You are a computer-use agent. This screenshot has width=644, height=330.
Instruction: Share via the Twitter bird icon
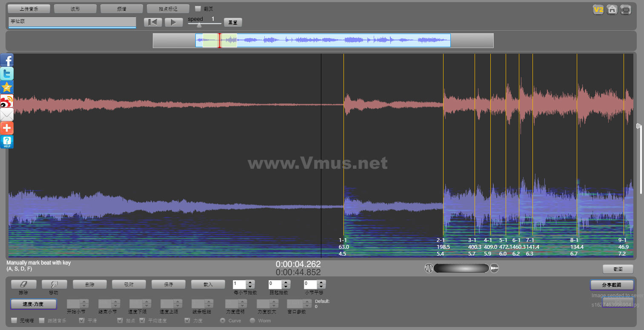(x=7, y=74)
